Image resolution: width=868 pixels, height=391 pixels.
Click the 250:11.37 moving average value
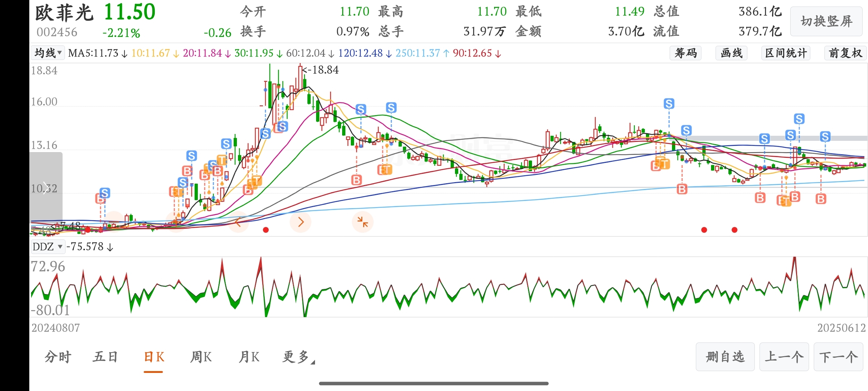tap(422, 53)
